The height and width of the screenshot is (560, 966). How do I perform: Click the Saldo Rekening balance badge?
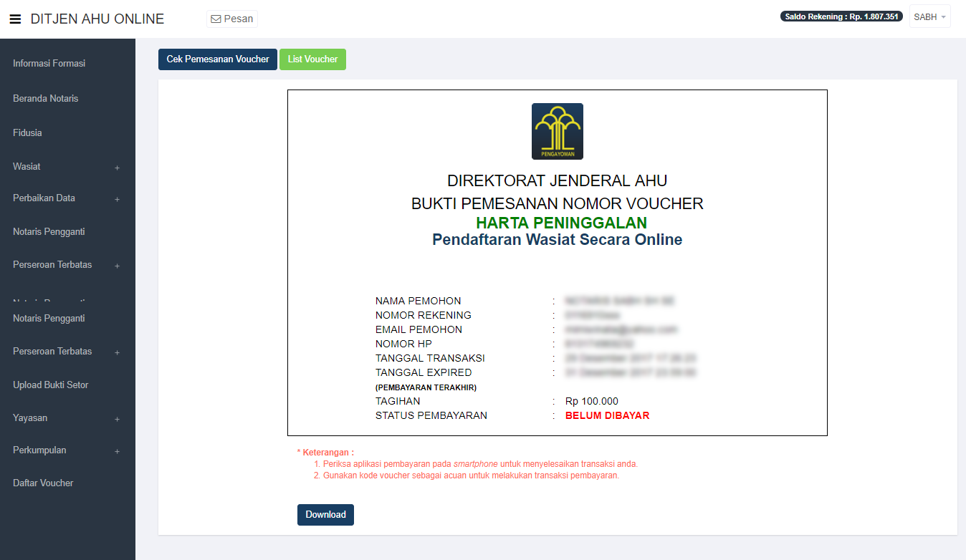[x=841, y=16]
